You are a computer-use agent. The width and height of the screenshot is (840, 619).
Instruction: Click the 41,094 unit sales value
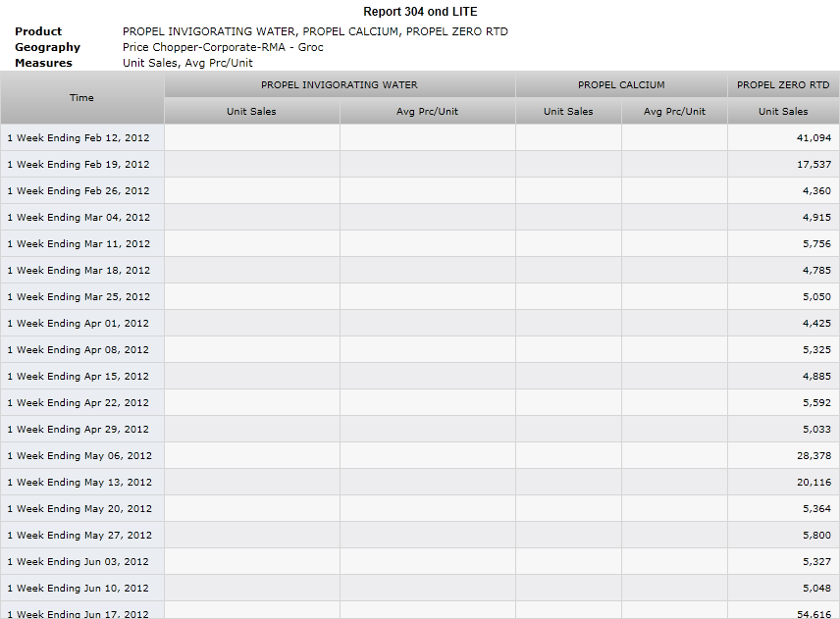pos(814,137)
